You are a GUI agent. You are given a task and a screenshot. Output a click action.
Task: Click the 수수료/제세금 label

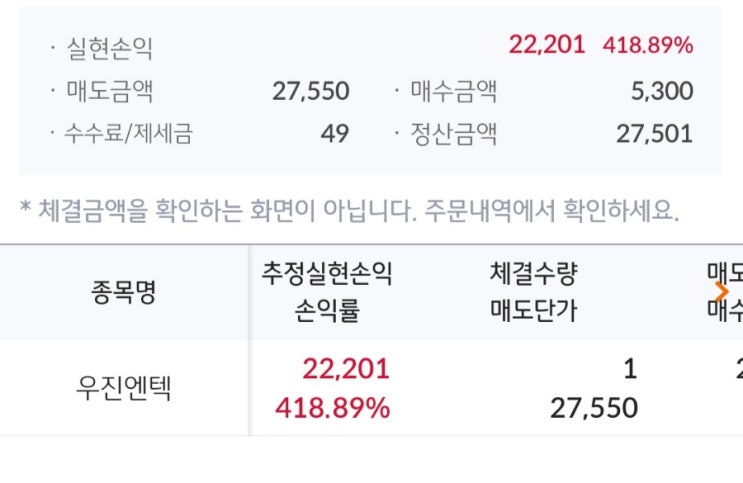tap(129, 133)
